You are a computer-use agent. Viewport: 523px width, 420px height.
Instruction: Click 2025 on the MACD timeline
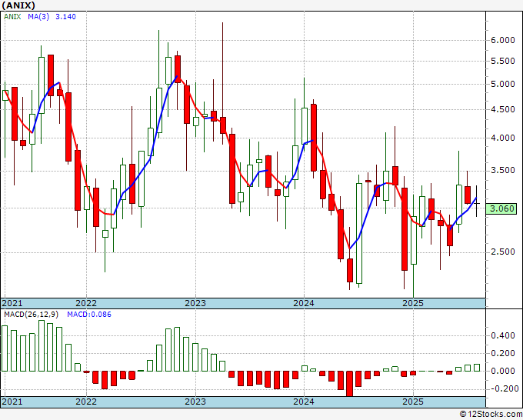pos(413,402)
